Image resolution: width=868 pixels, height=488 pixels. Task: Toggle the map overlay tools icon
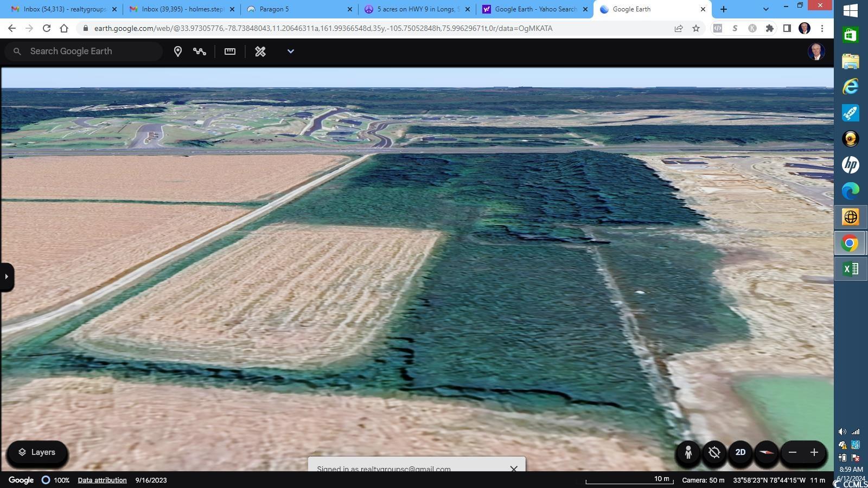tap(260, 52)
